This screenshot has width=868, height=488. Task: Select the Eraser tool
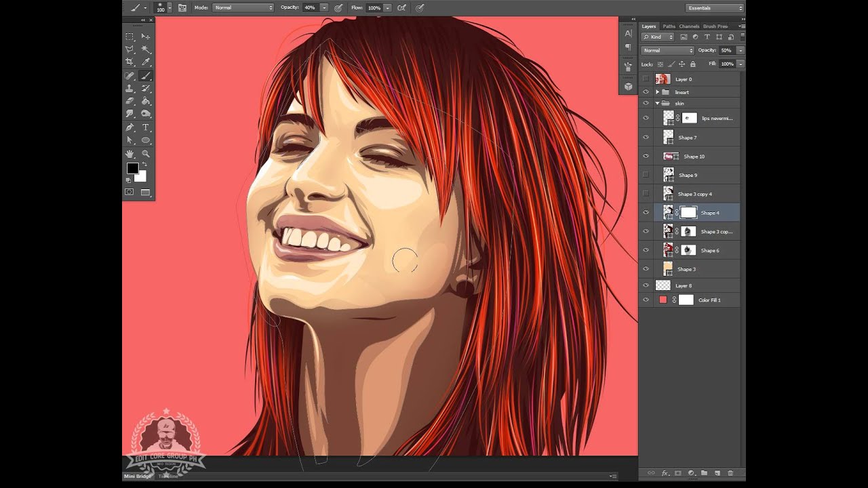(130, 101)
